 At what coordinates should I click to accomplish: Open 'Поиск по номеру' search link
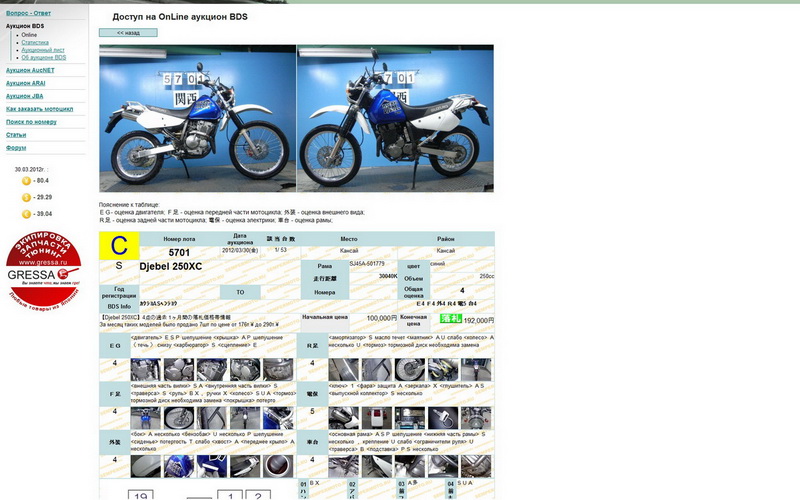click(29, 121)
